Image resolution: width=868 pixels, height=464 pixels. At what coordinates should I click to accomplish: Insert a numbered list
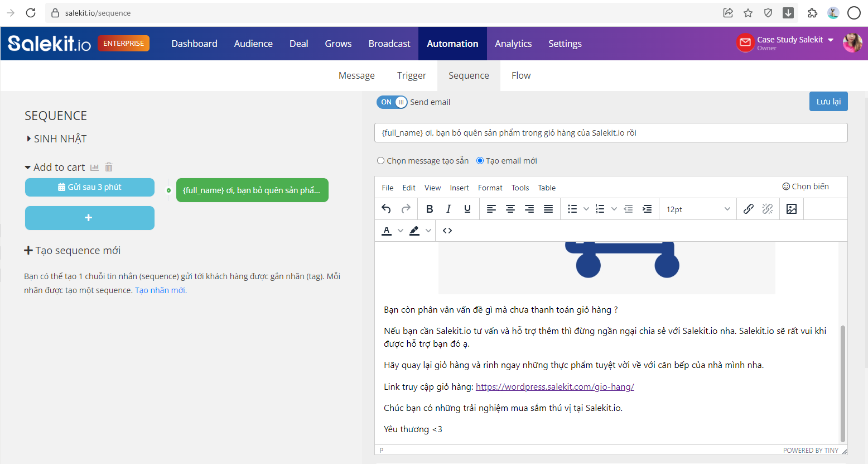[x=600, y=209]
